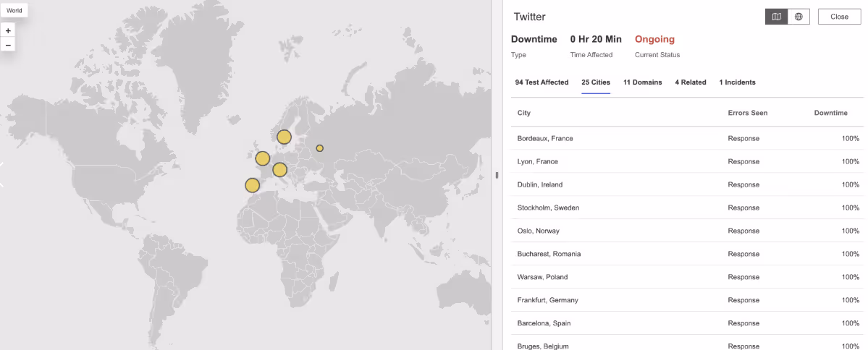This screenshot has width=868, height=350.
Task: Sort by Errors Seen column header
Action: tap(747, 113)
